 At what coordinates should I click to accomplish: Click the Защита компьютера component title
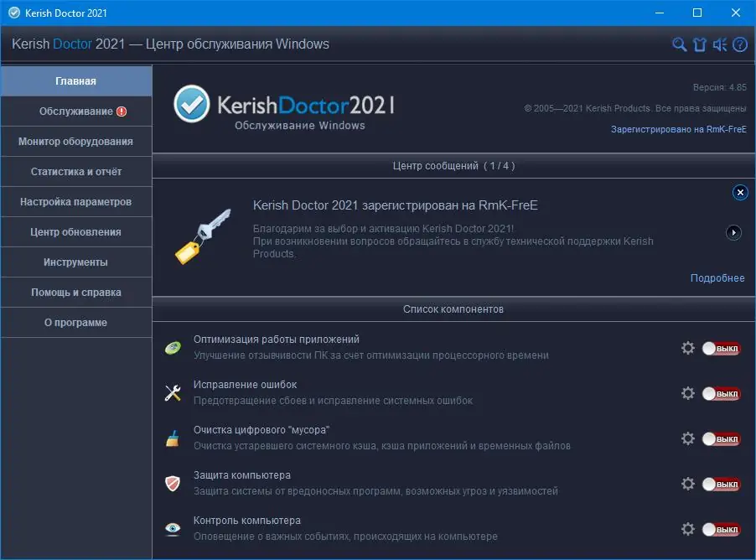242,475
